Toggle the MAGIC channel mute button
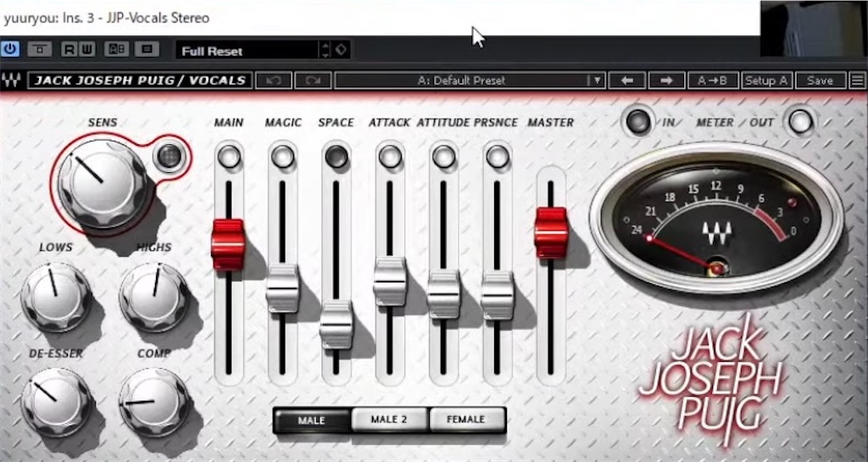The image size is (868, 462). pyautogui.click(x=283, y=157)
